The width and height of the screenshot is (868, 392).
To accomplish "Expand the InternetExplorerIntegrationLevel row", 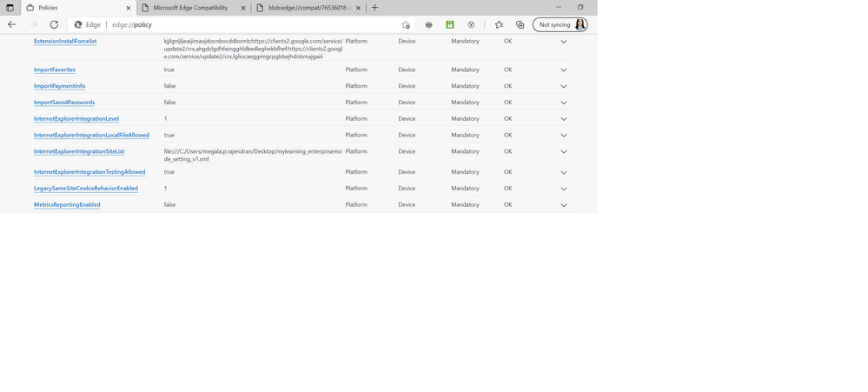I will (564, 119).
